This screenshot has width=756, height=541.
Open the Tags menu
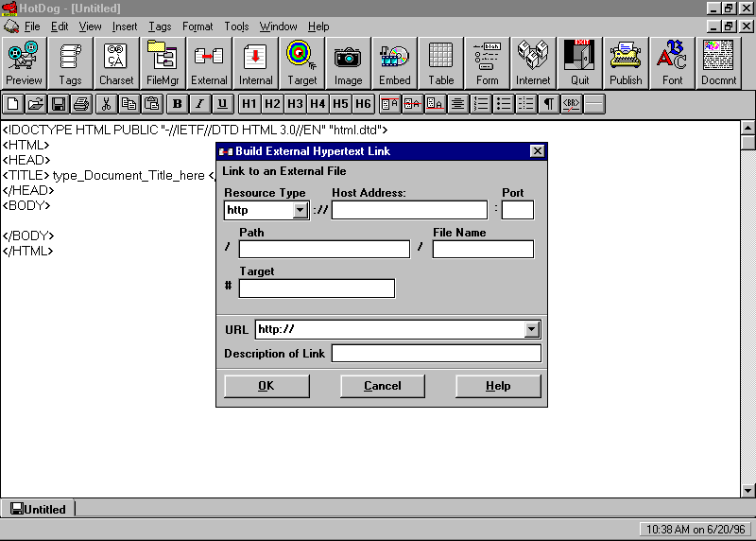click(x=160, y=26)
